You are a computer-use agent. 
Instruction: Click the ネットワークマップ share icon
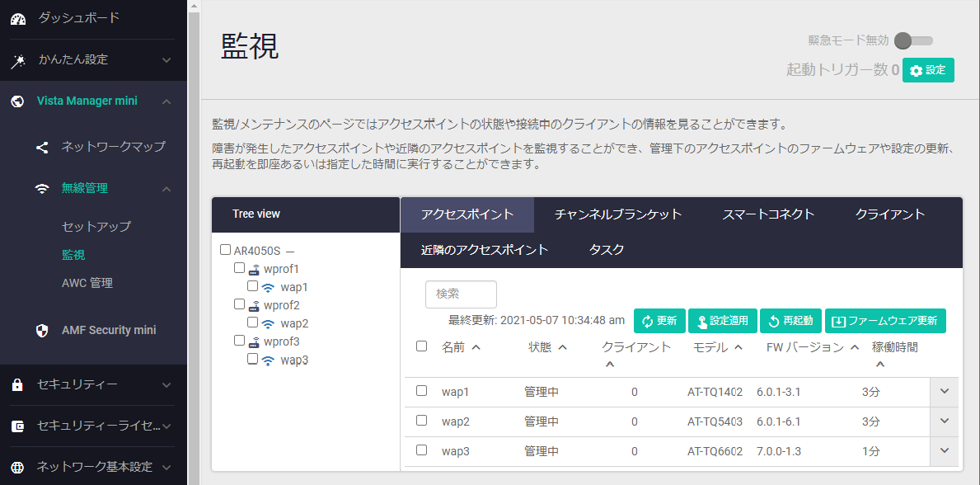(x=42, y=147)
